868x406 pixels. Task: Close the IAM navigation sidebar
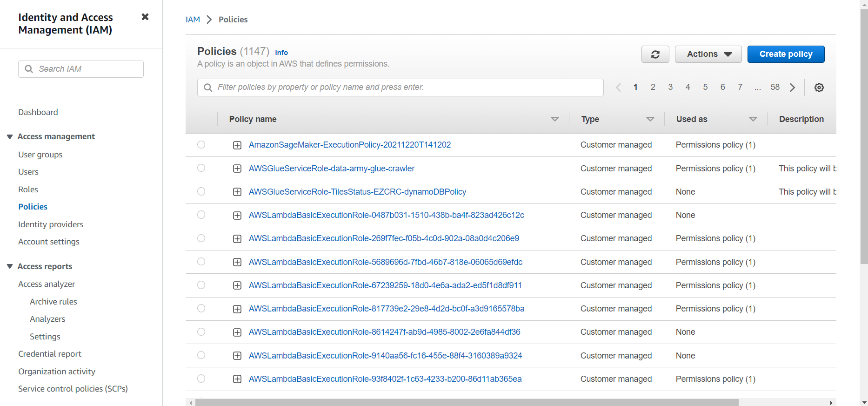(145, 17)
